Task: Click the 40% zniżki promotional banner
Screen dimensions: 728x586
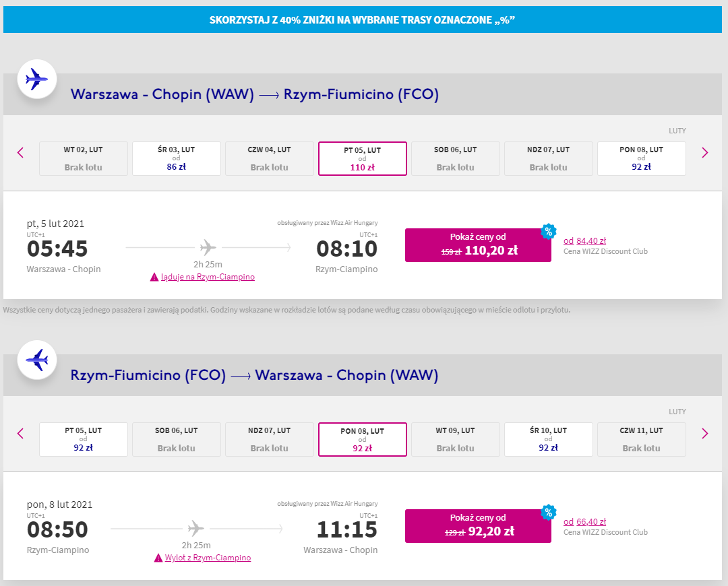Action: [x=363, y=20]
